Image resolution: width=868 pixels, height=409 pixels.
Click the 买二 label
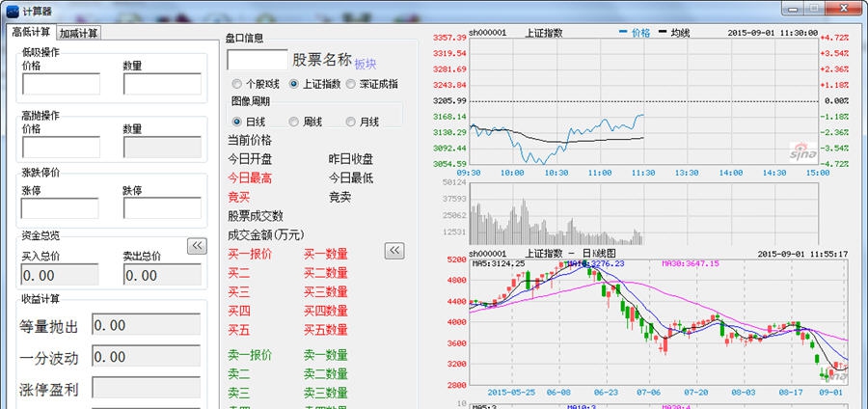click(238, 273)
